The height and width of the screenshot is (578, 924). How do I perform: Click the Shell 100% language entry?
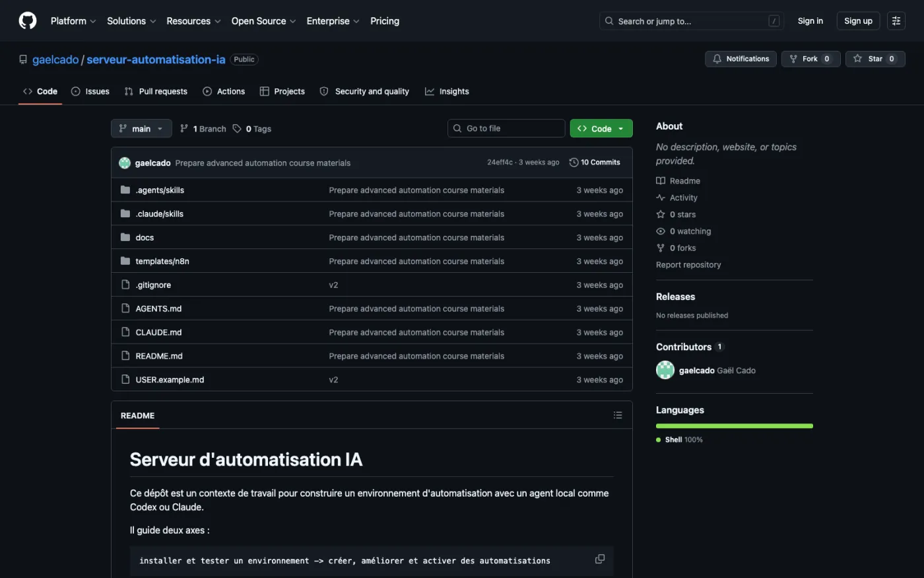[679, 440]
